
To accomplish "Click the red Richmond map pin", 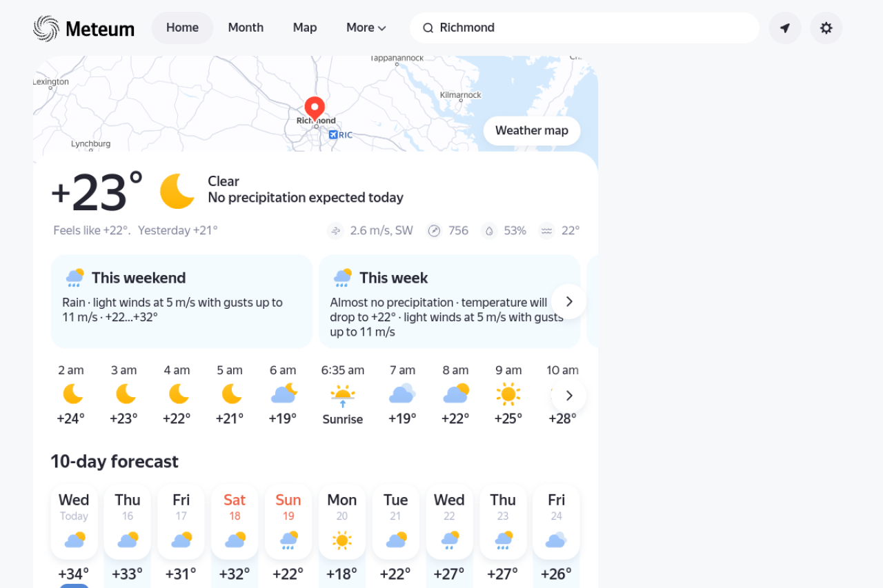I will [x=315, y=108].
